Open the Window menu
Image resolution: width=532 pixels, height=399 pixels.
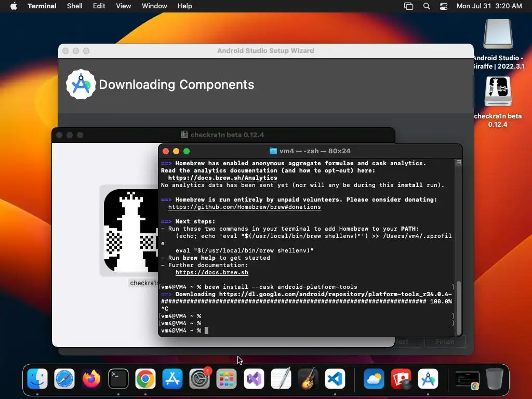pyautogui.click(x=154, y=6)
